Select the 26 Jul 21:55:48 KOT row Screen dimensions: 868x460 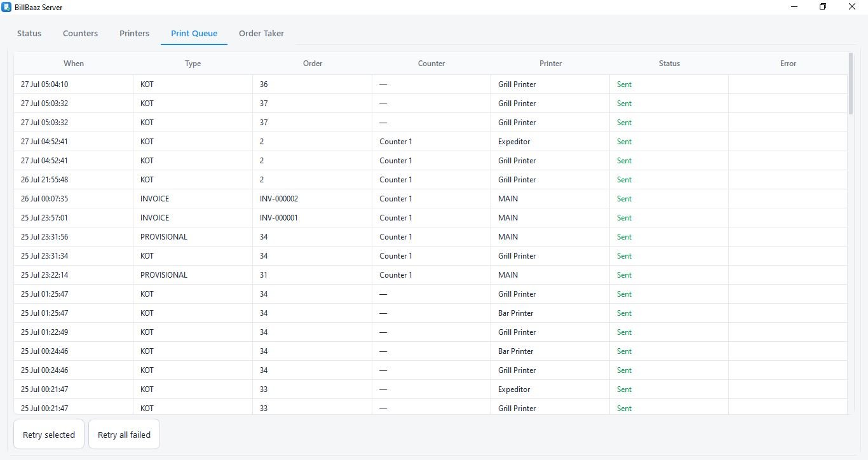(430, 180)
